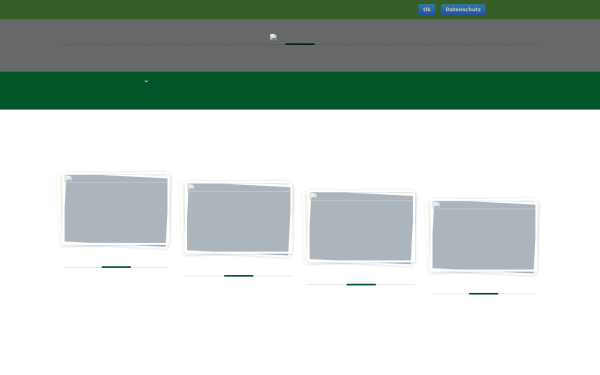Open the first gallery thumbnail card
The width and height of the screenshot is (600, 375).
click(116, 209)
